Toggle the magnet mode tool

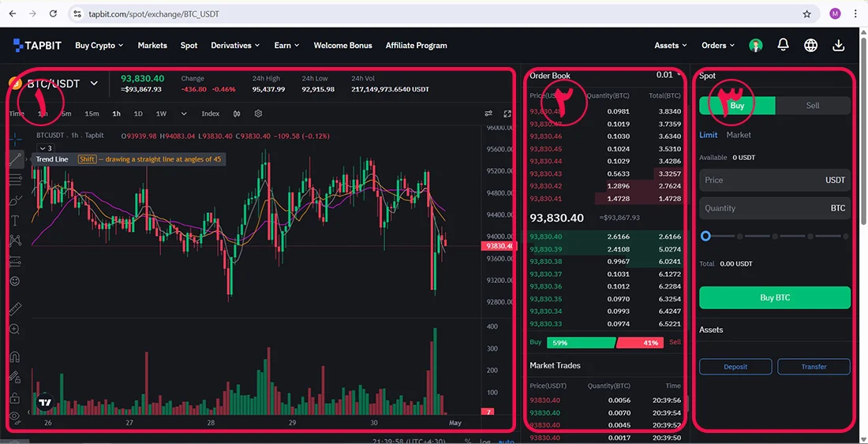15,356
